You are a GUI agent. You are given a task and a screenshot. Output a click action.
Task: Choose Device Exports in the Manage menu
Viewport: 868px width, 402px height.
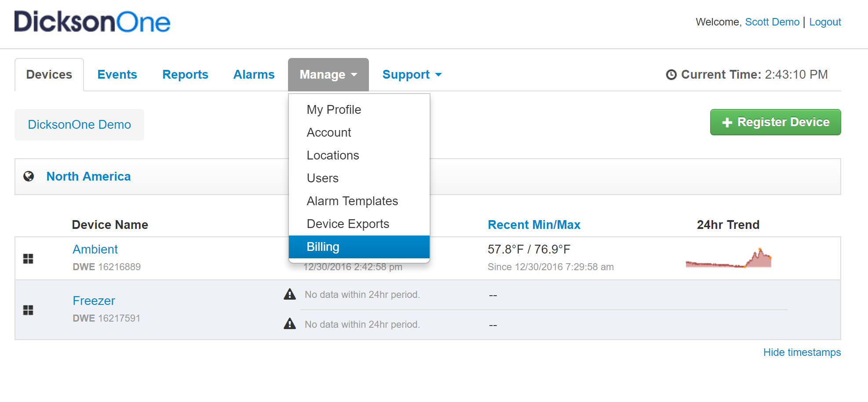pyautogui.click(x=359, y=224)
